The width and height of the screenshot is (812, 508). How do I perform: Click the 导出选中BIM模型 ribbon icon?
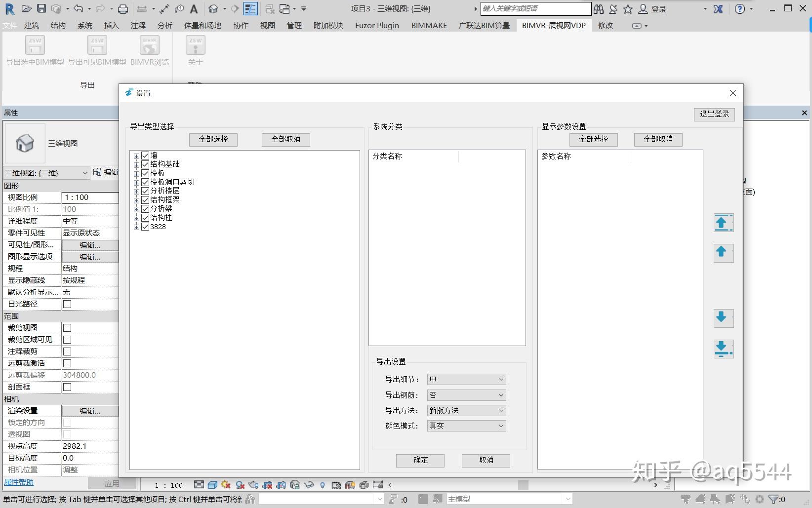click(35, 45)
